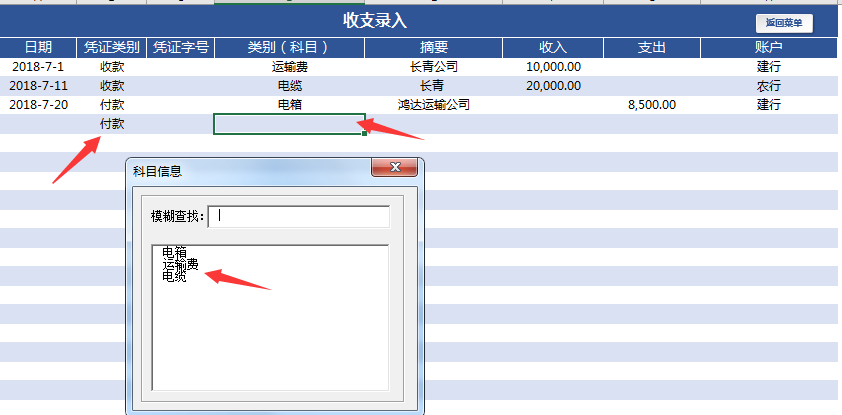Viewport: 842px width, 415px height.
Task: Select 运输费 in the subject list
Action: [180, 265]
